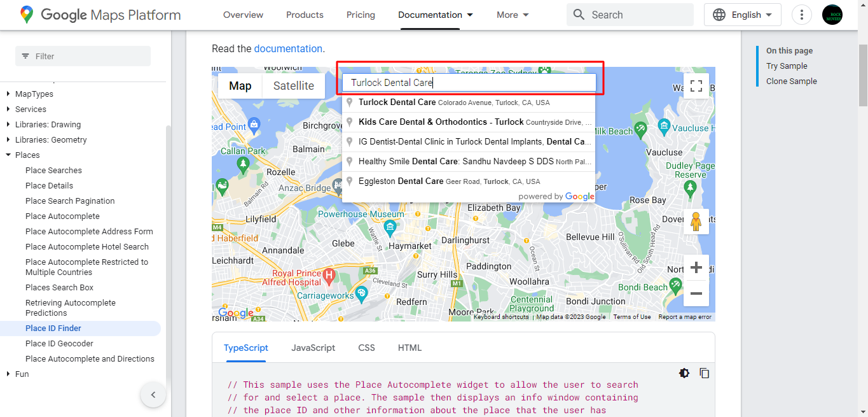Open Place Details sample

pyautogui.click(x=49, y=186)
